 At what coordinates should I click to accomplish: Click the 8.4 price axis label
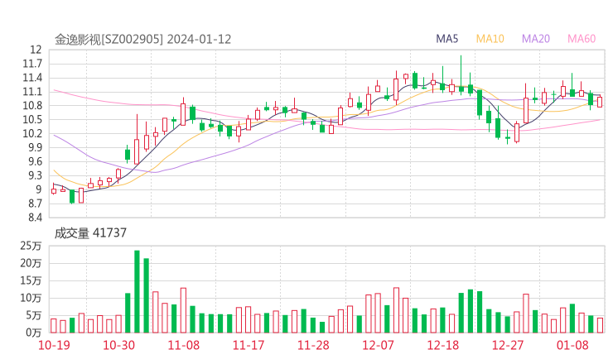point(35,218)
